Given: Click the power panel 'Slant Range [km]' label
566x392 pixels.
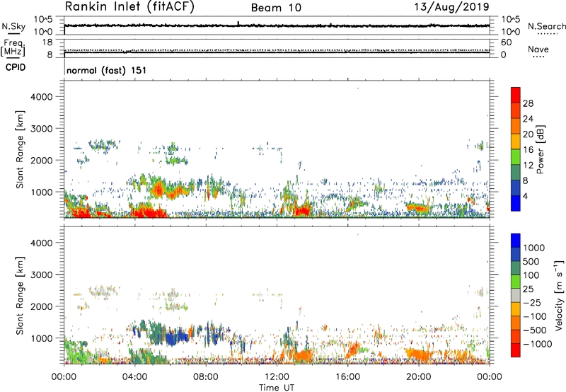Looking at the screenshot, I should click(x=20, y=149).
